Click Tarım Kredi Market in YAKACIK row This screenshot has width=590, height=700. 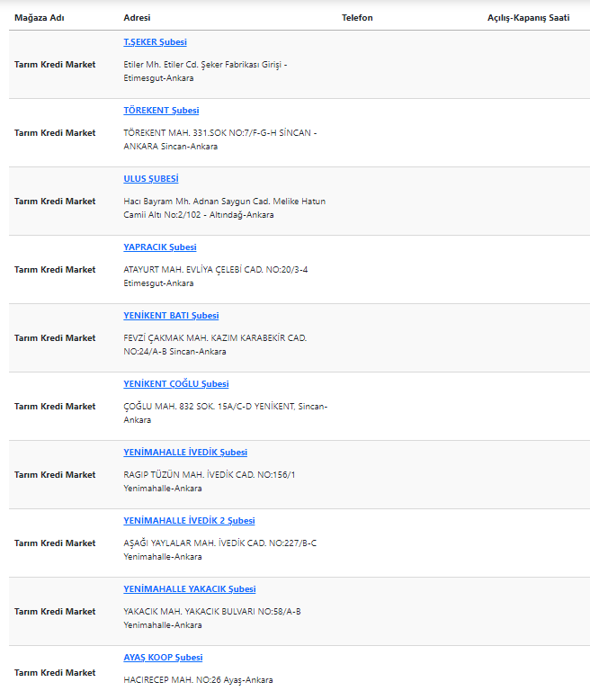tap(55, 611)
